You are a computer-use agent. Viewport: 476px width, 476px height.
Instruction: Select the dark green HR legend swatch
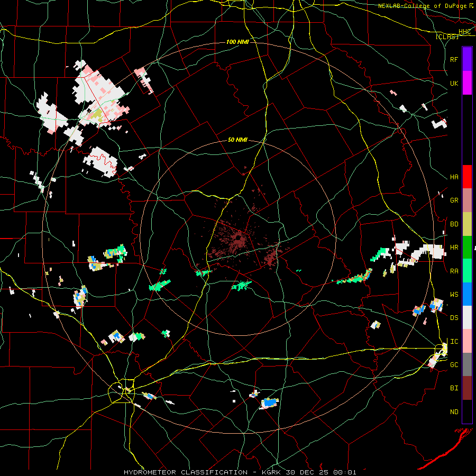pos(467,248)
